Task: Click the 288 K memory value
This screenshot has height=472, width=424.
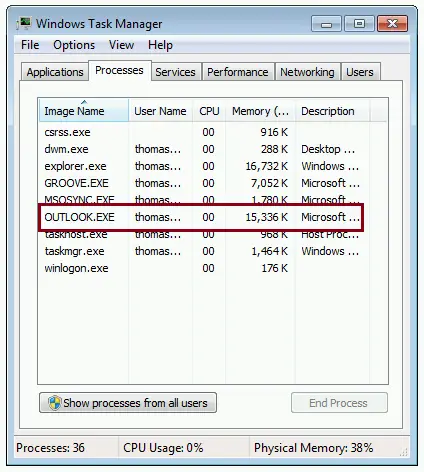Action: click(x=274, y=149)
